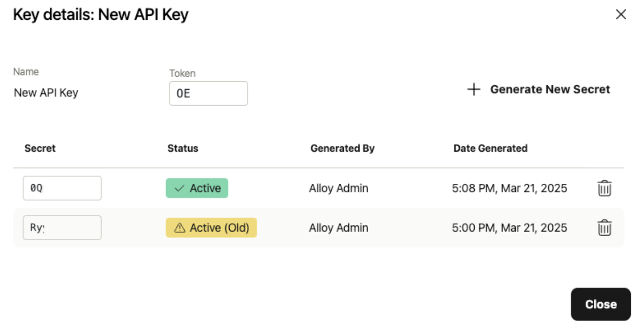This screenshot has width=644, height=331.
Task: Click the New API Key name value
Action: pos(46,93)
